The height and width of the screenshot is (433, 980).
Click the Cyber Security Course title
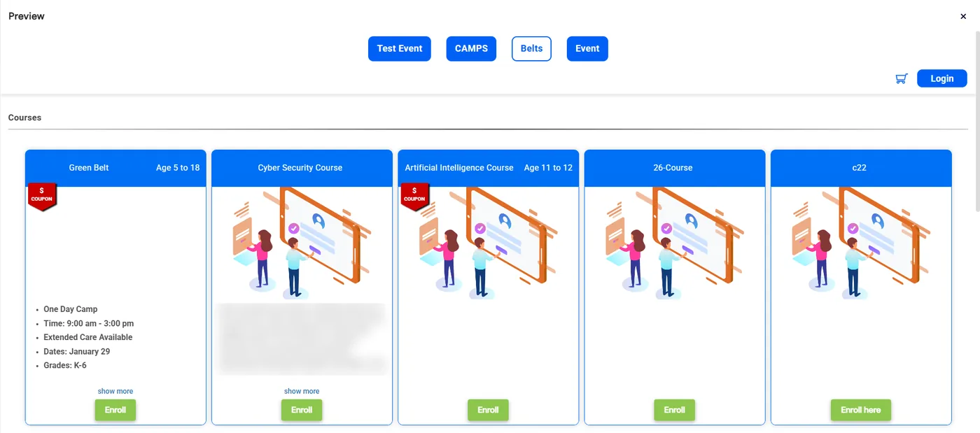point(300,168)
